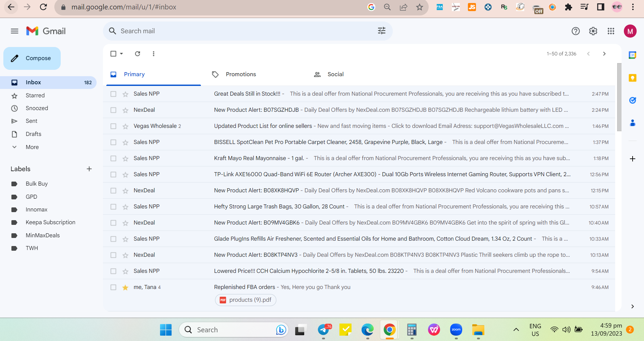This screenshot has height=341, width=644.
Task: Get add-ons with the plus icon
Action: tap(633, 159)
